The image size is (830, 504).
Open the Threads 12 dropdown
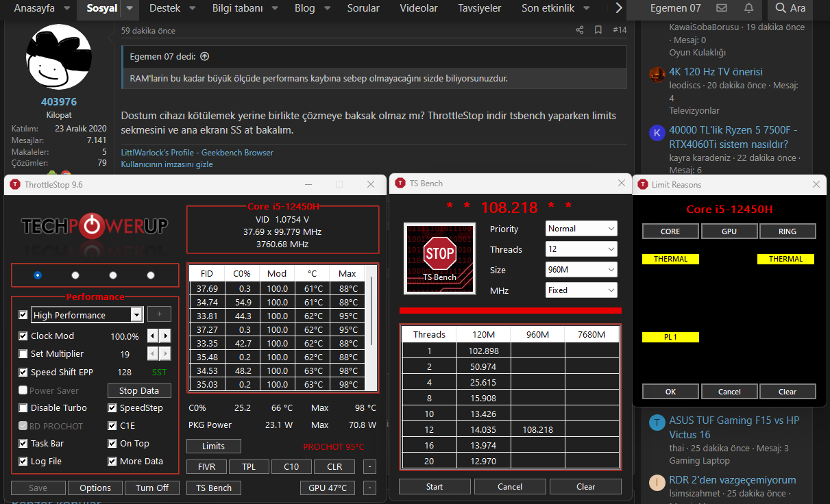coord(581,249)
